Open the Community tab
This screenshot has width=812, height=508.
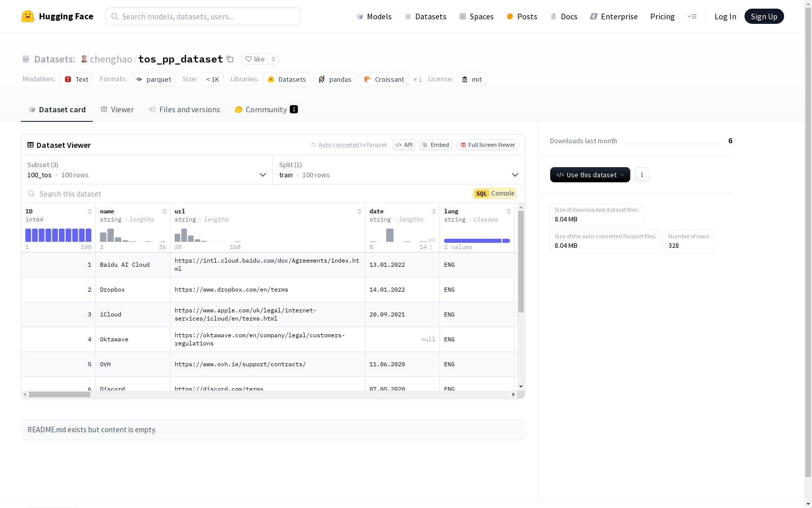(266, 110)
